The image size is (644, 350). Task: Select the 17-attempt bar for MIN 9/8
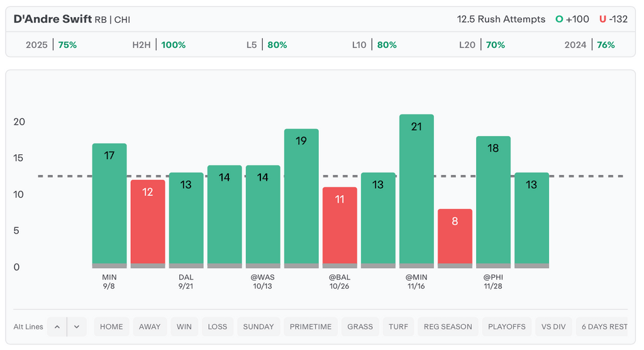click(x=109, y=205)
